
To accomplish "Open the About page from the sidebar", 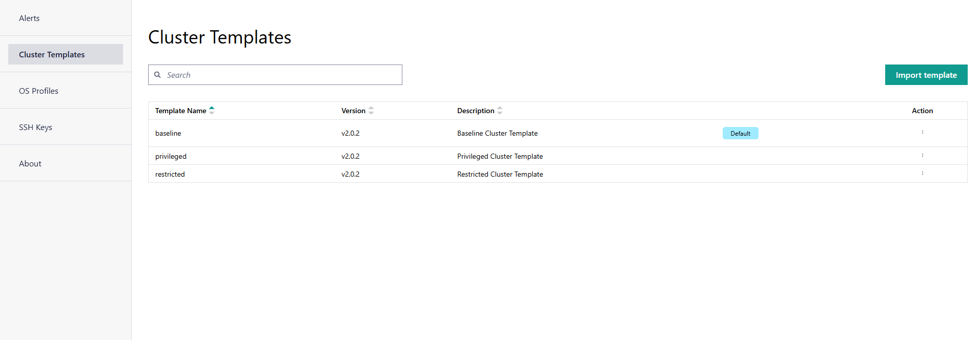I will (66, 163).
